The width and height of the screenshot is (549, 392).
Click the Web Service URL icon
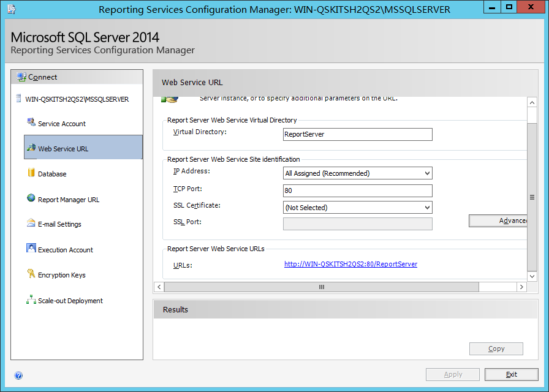click(x=31, y=148)
